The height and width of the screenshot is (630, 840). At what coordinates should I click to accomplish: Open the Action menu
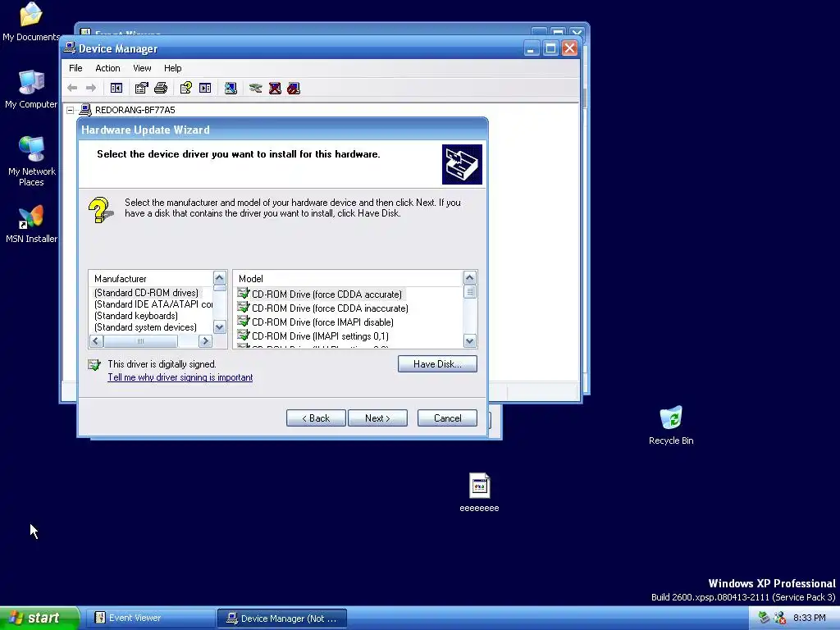coord(107,68)
